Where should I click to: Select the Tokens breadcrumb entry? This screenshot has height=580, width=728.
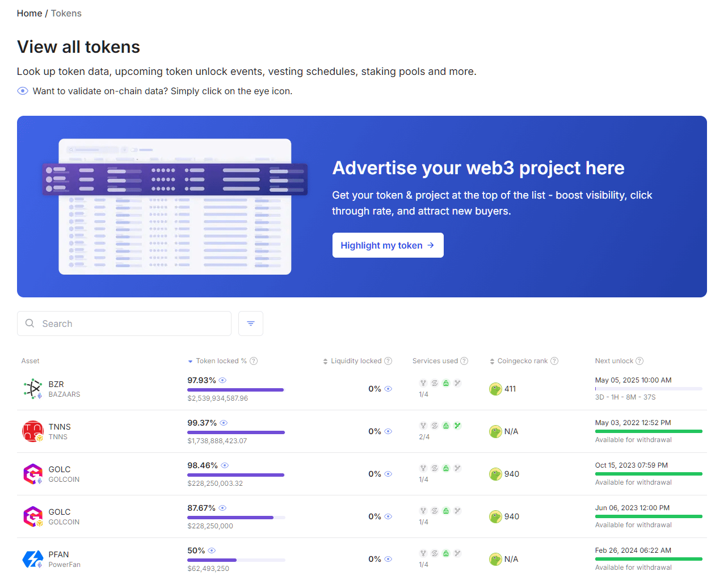[66, 13]
